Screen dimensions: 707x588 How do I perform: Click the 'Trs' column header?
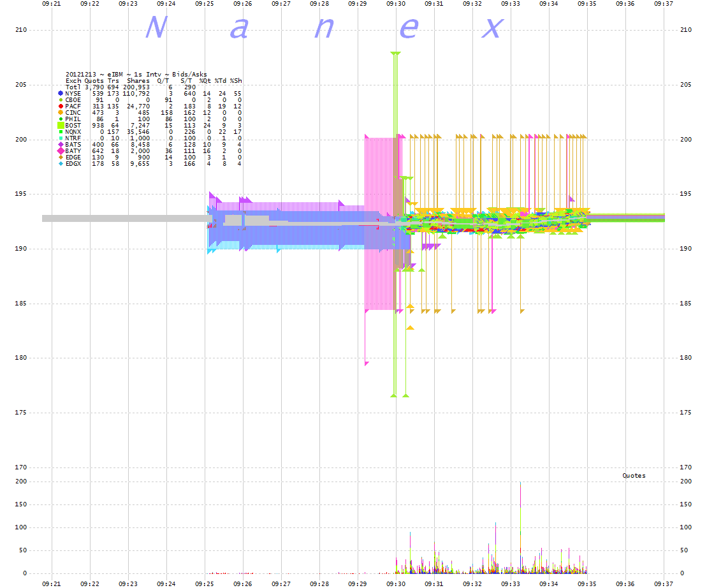(x=113, y=81)
